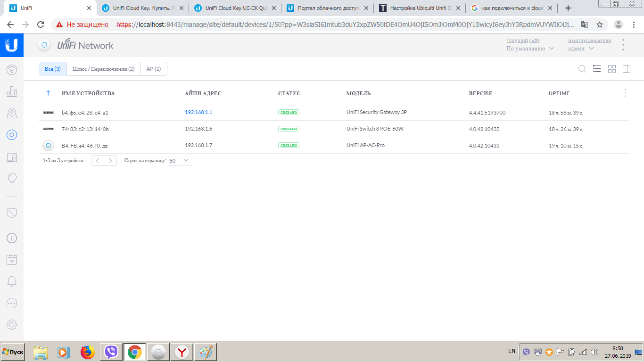Viewport: 644px width, 362px height.
Task: Open the Alerts bell sidebar icon
Action: pos(12,281)
